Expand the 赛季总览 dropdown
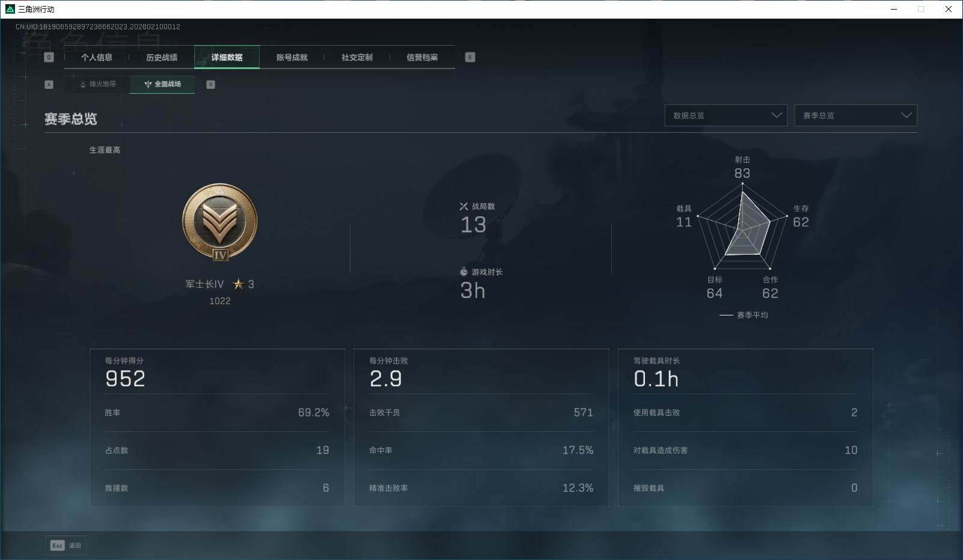Screen dimensions: 963x560 pos(855,115)
